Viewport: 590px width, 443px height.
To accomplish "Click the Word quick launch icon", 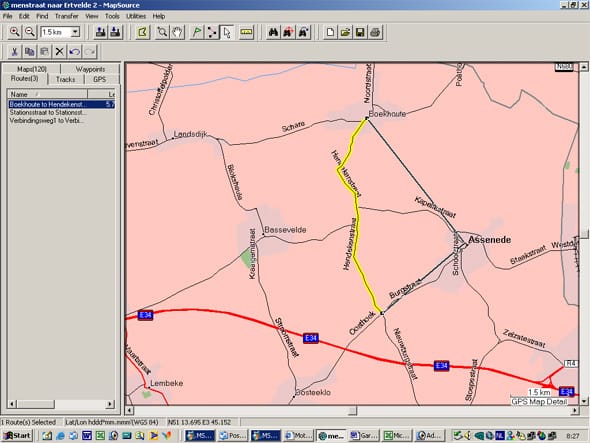I will point(87,435).
